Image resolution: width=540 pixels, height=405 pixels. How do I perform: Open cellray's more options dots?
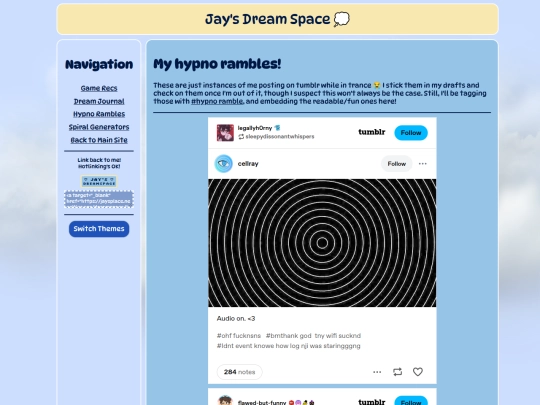(423, 164)
